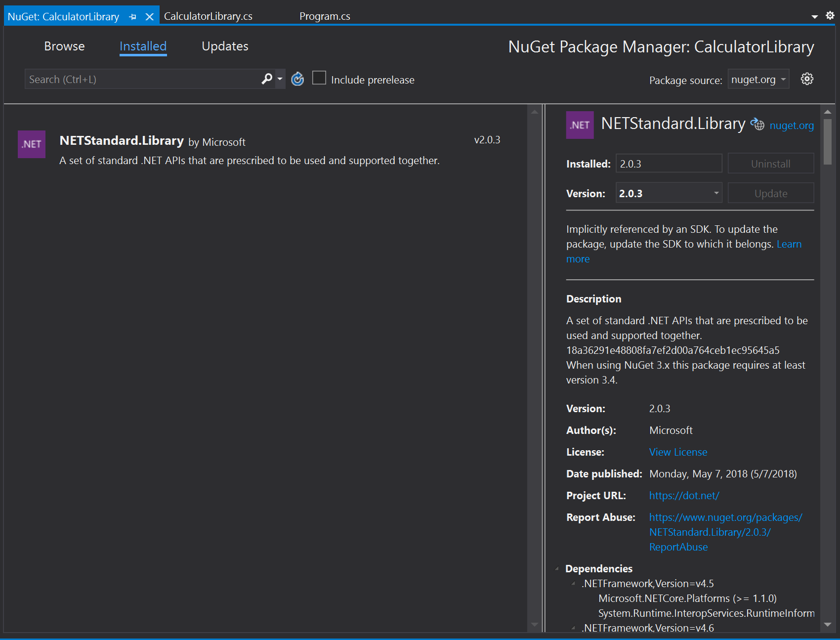The image size is (840, 640).
Task: Enable the Include prerelease checkbox
Action: point(319,78)
